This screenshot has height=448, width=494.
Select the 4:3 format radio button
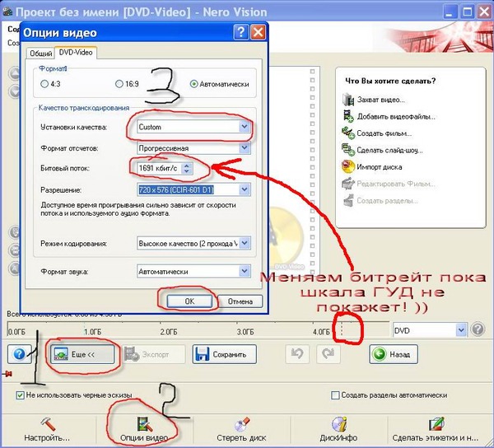pos(44,84)
